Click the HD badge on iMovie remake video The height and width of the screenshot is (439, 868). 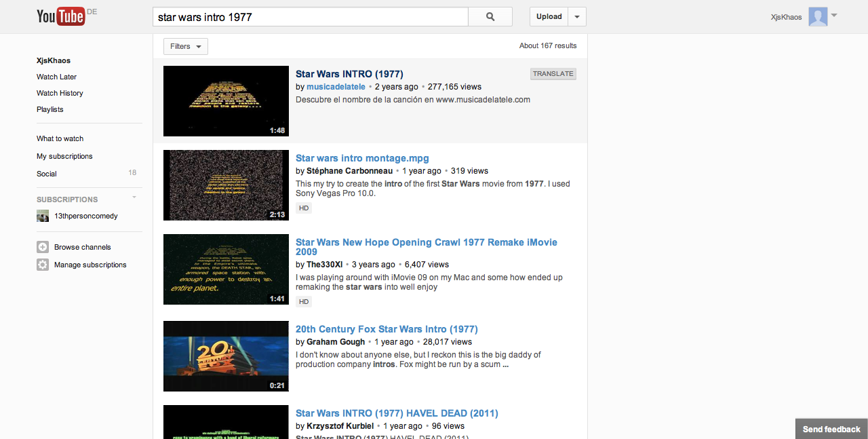click(x=304, y=302)
